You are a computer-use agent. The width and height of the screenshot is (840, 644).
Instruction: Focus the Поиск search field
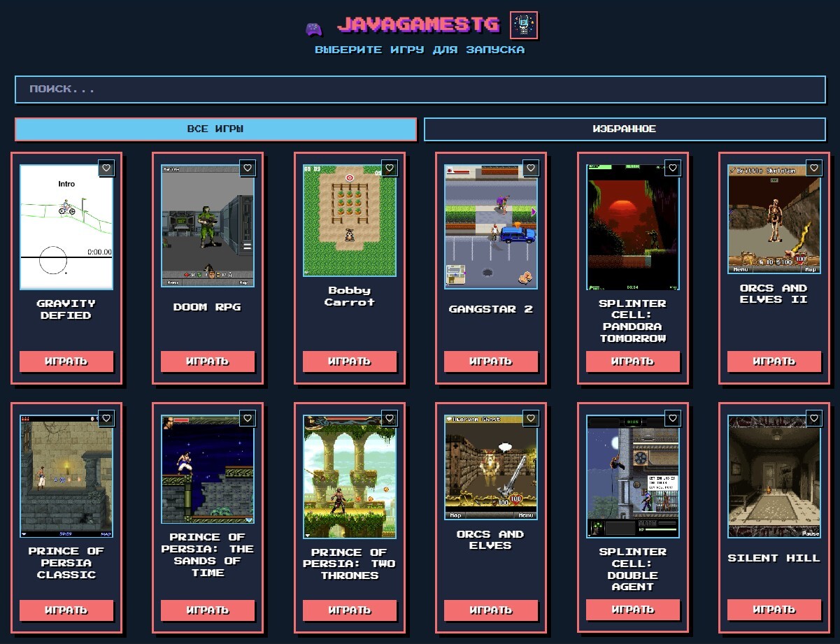pyautogui.click(x=420, y=90)
